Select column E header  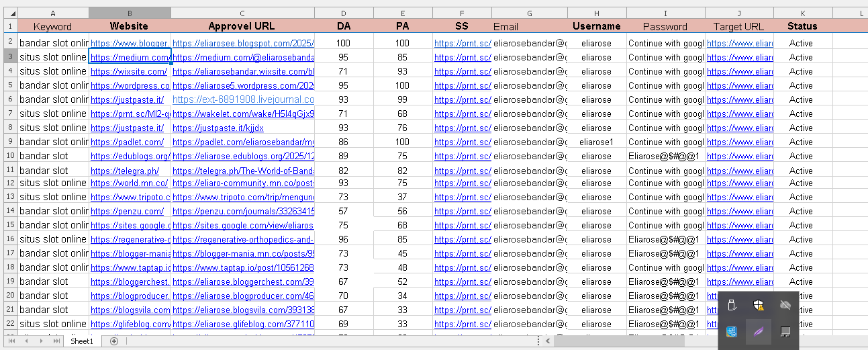coord(403,13)
